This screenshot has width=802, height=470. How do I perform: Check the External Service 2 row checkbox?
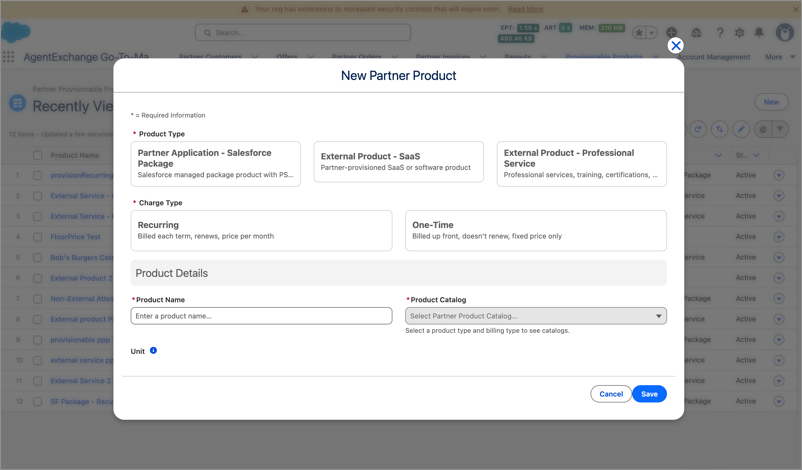click(37, 381)
